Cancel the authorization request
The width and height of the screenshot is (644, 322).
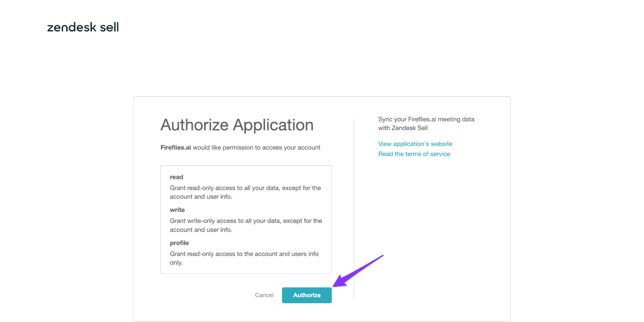264,295
